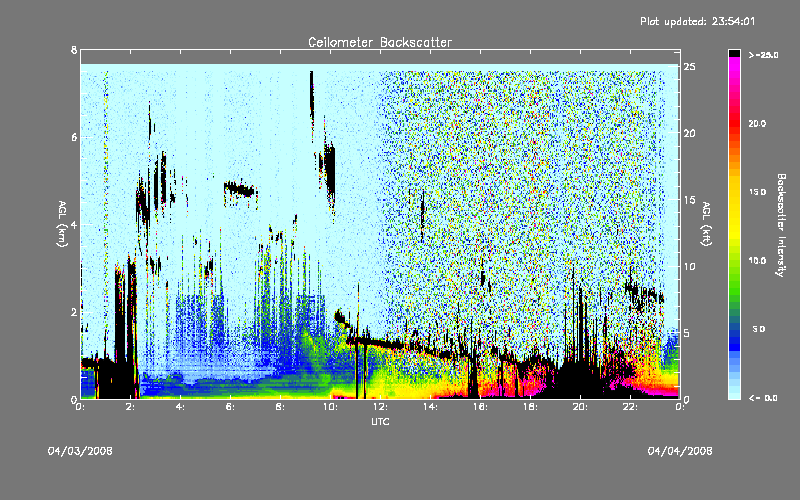
Task: Click the right AGL (kft) axis label
Action: pos(706,224)
